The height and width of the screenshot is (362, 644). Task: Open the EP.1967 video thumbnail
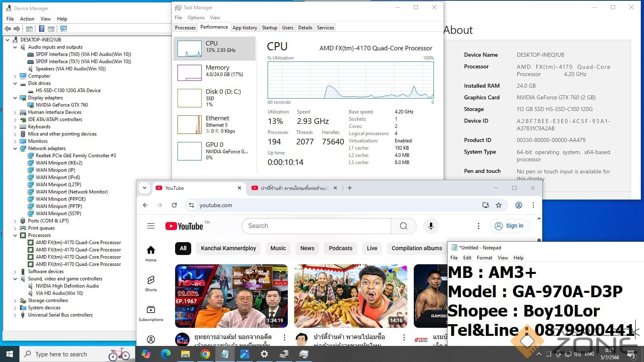[231, 296]
